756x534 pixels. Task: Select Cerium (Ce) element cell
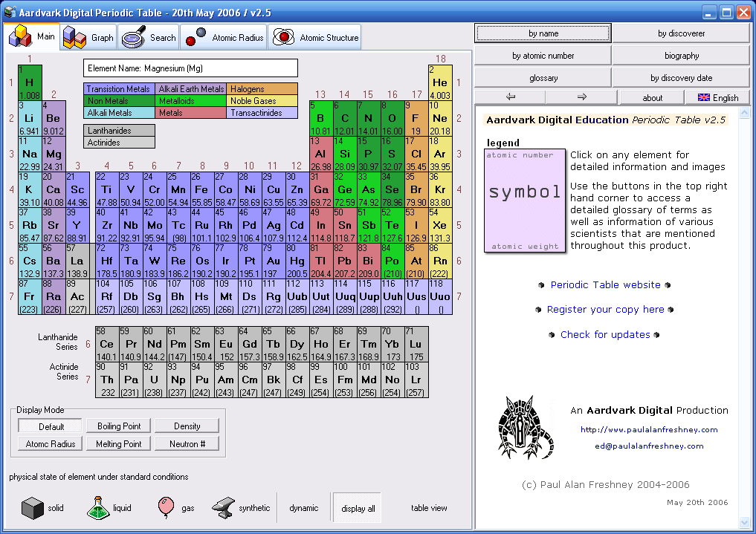click(x=106, y=345)
